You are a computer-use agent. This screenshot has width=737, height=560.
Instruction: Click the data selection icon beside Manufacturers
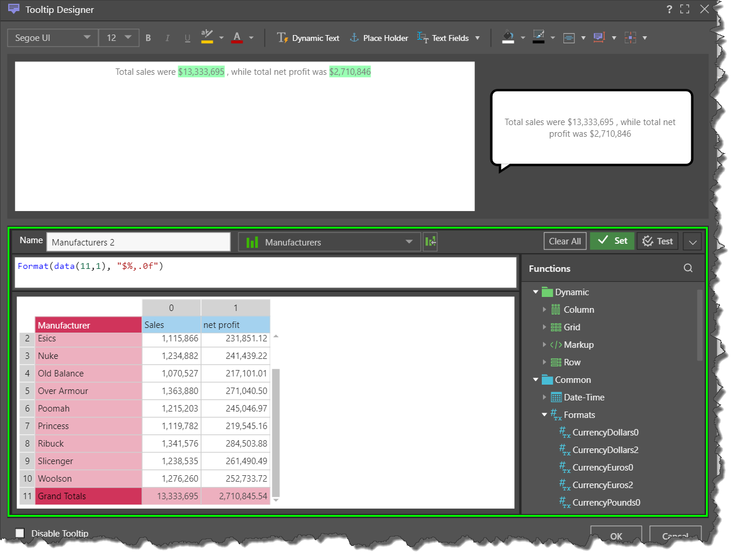(x=431, y=241)
